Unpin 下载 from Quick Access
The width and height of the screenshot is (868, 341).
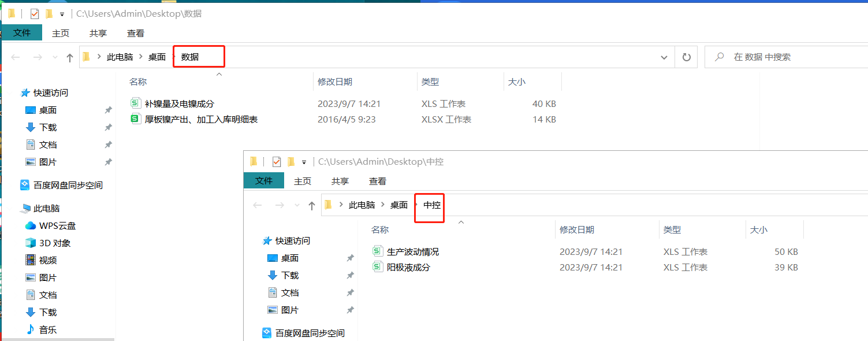[109, 127]
